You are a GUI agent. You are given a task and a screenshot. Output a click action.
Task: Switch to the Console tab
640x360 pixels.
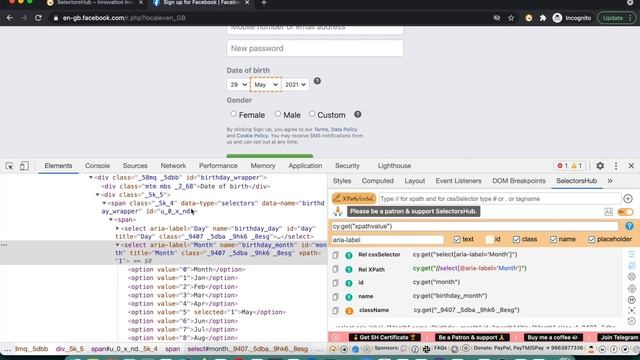[97, 166]
